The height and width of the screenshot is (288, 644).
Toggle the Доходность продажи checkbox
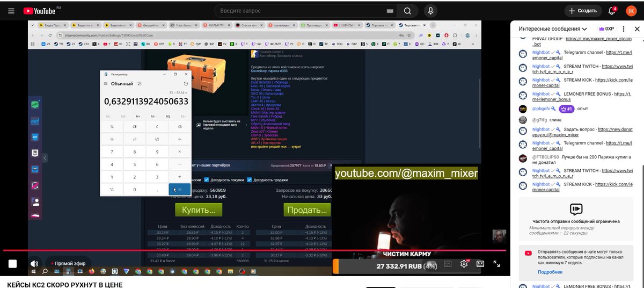[x=250, y=180]
